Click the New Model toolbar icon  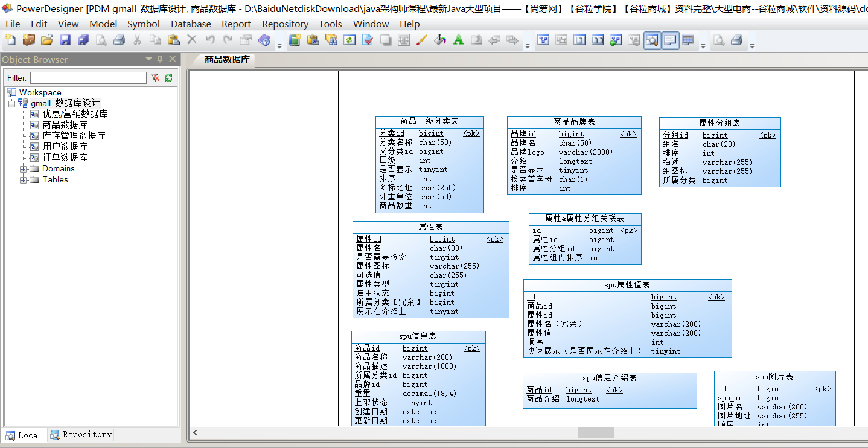pos(11,40)
